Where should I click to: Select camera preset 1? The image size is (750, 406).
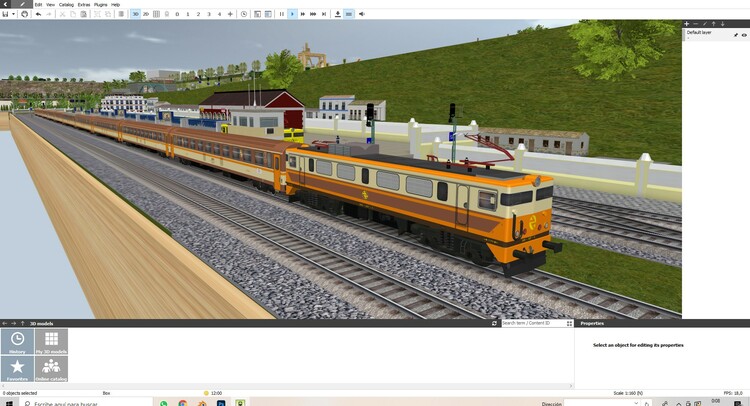coord(188,14)
